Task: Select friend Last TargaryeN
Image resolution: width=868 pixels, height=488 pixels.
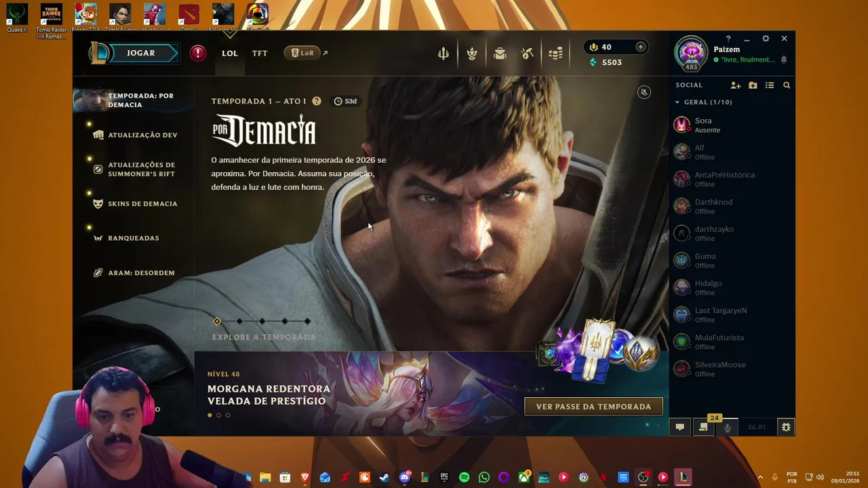Action: click(x=732, y=314)
